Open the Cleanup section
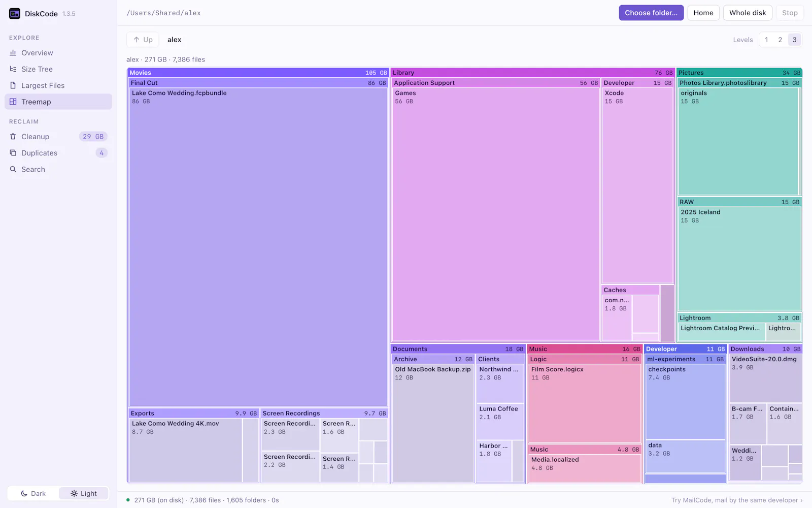This screenshot has height=508, width=812. (58, 137)
